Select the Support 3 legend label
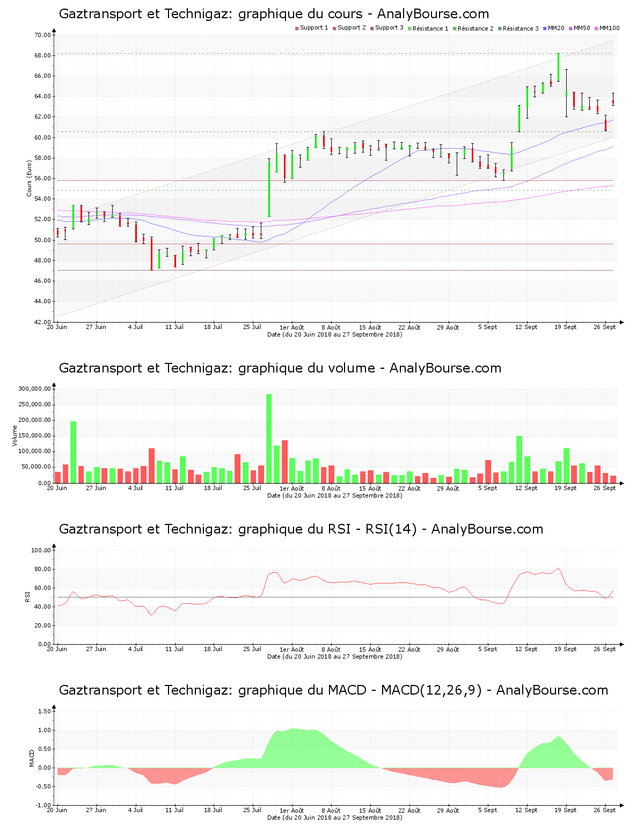Viewport: 644px width, 832px height. coord(389,28)
